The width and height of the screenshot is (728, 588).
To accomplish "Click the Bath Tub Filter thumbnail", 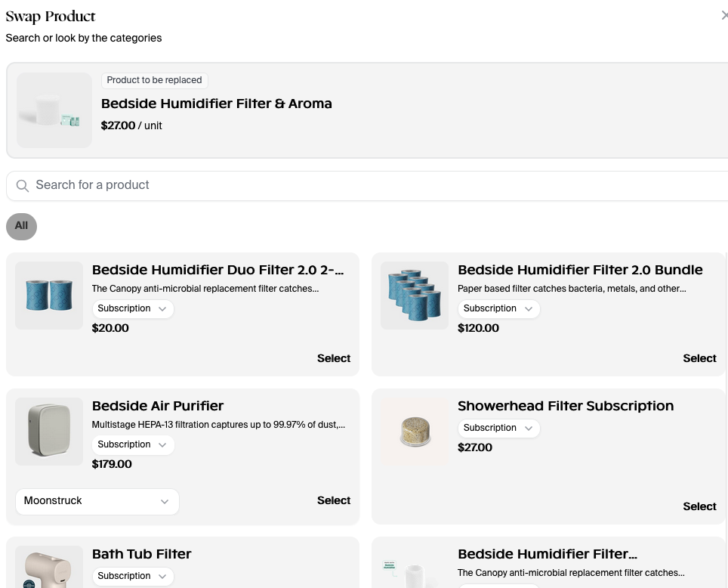I will point(49,568).
